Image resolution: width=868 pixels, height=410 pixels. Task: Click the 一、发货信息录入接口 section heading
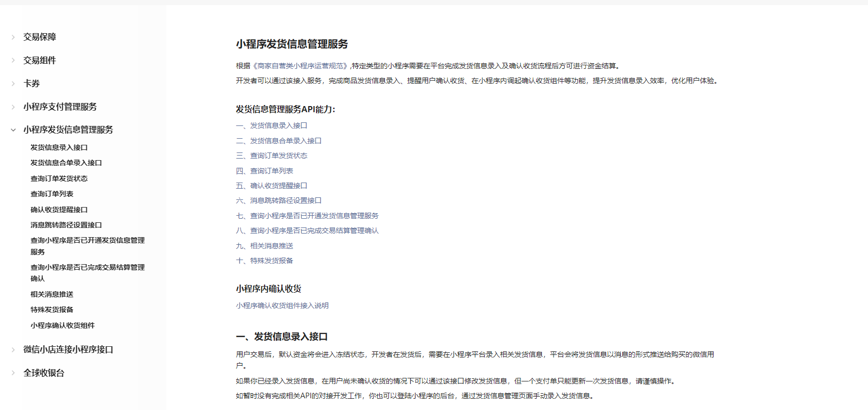[x=282, y=337]
